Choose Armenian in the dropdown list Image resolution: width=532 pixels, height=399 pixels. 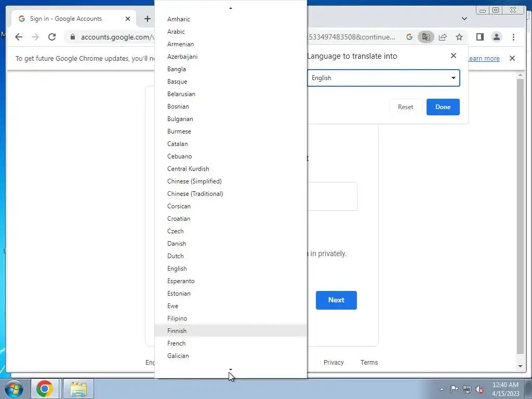(x=231, y=44)
